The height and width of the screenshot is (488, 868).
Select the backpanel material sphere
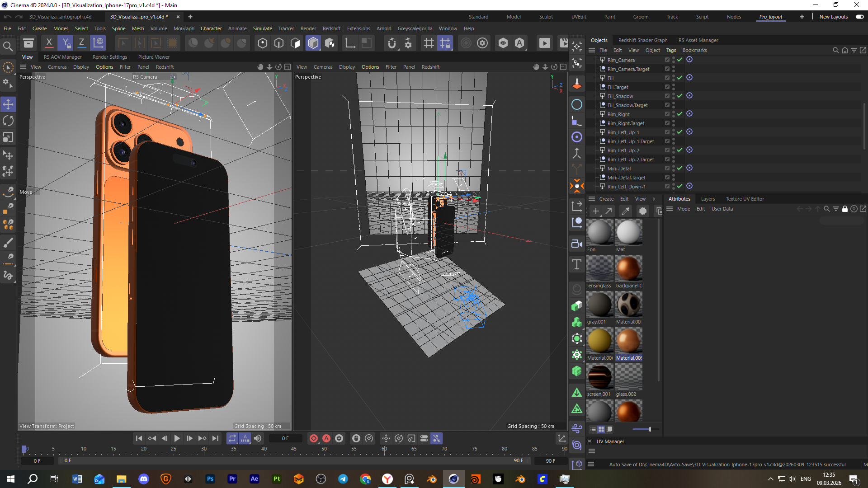[x=628, y=268]
